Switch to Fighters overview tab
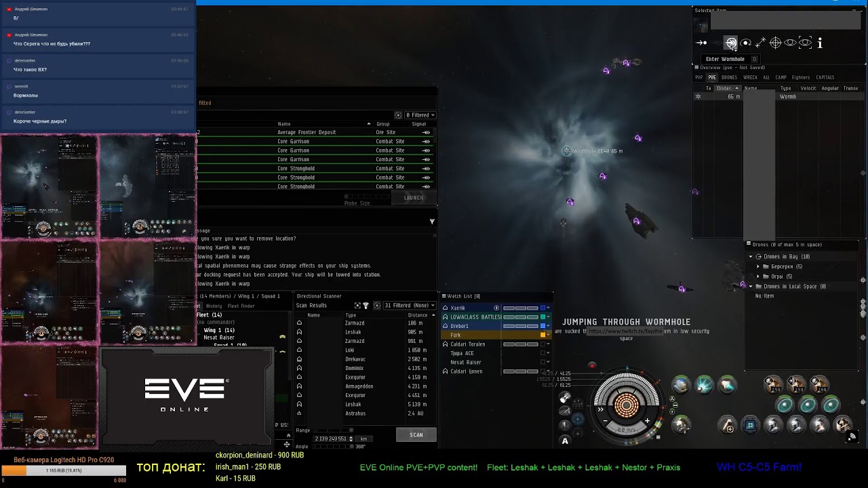The image size is (868, 488). coord(801,77)
